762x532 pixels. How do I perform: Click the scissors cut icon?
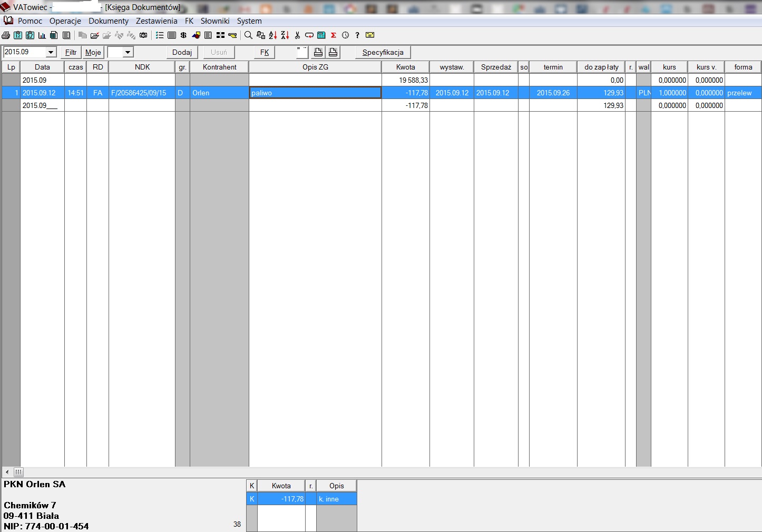click(297, 35)
